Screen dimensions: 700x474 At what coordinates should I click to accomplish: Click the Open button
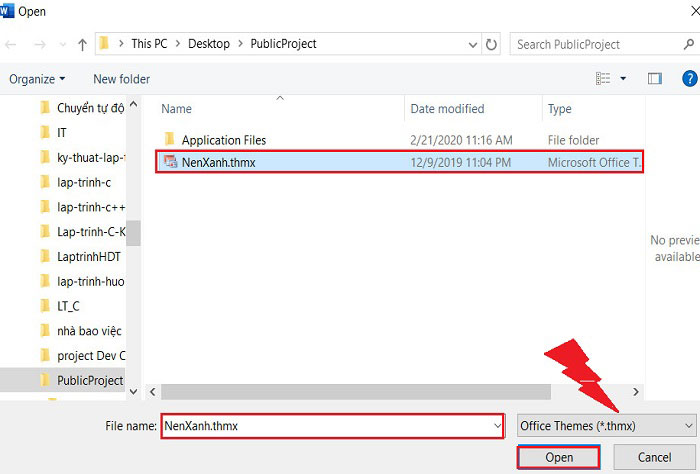coord(559,457)
